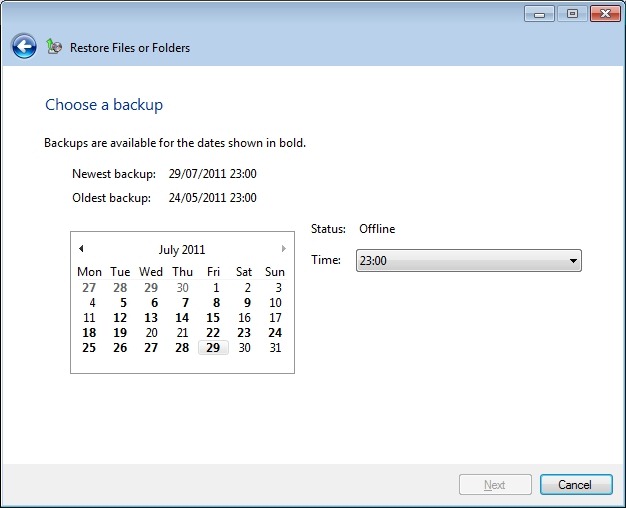The image size is (626, 508).
Task: Minimize the restore wizard window
Action: tap(541, 14)
